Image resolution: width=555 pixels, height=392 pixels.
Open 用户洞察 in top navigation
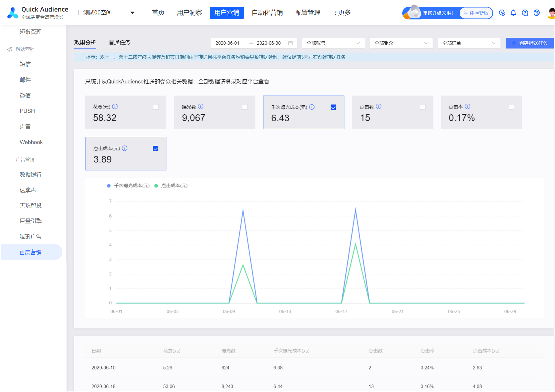pos(189,13)
